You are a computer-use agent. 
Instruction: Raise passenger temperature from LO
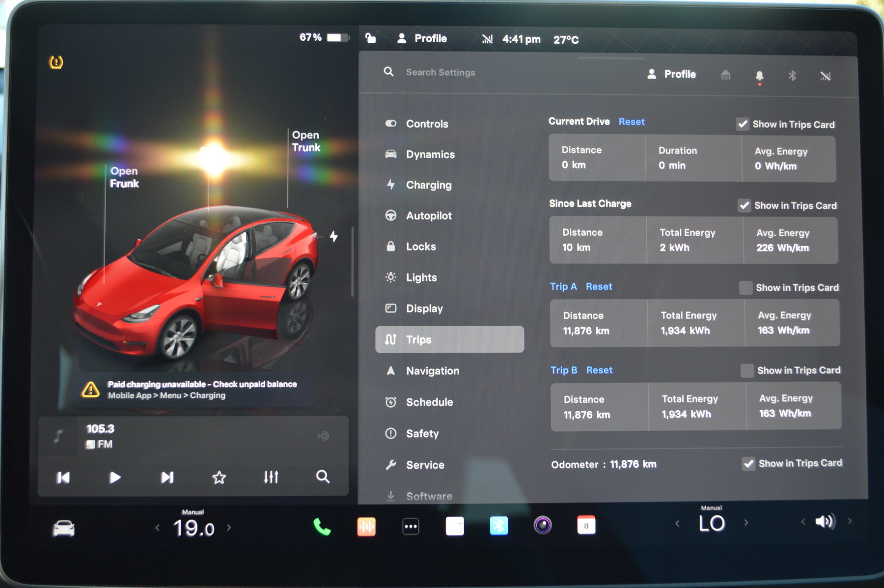pyautogui.click(x=746, y=523)
